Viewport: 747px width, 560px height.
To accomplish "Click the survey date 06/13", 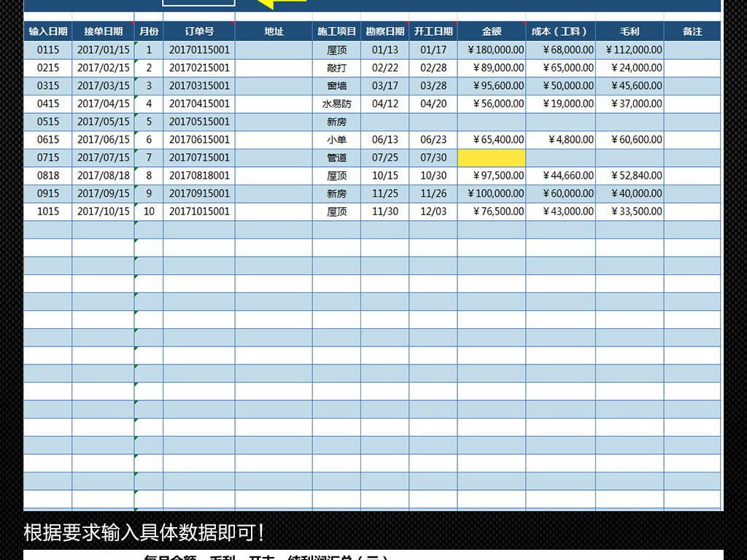I will click(385, 139).
